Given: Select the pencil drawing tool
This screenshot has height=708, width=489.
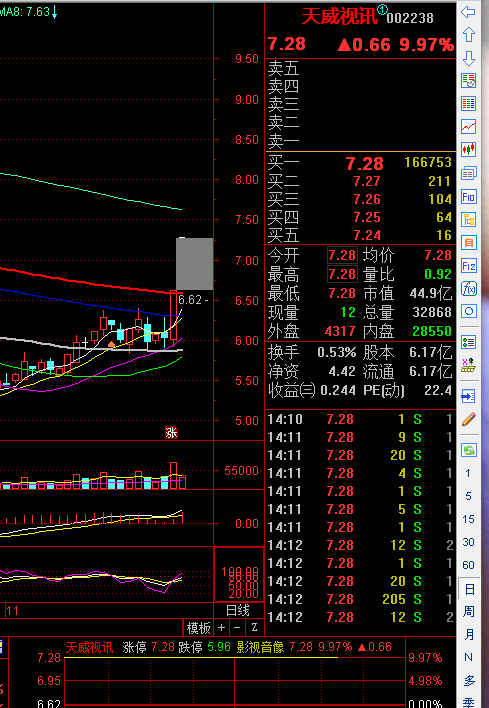Looking at the screenshot, I should (468, 419).
